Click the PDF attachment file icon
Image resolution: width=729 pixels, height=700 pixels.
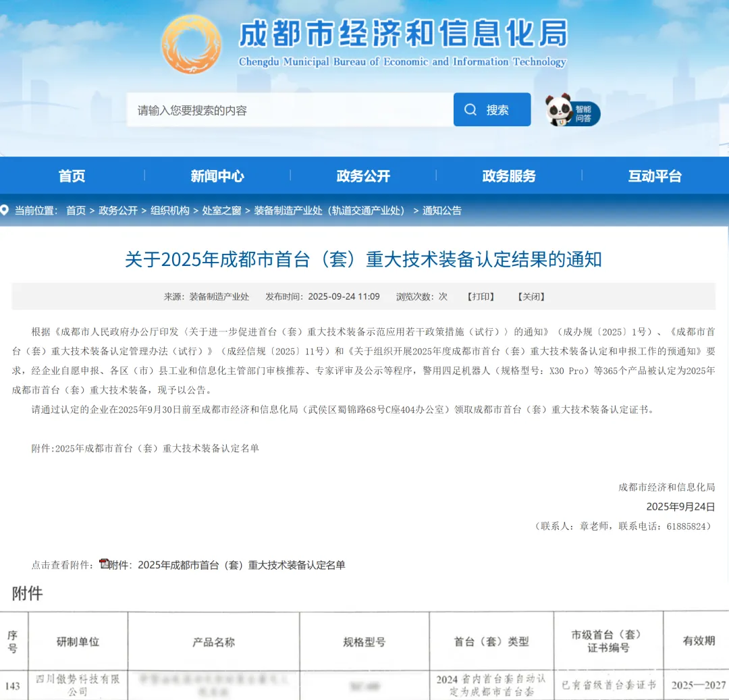click(x=104, y=564)
